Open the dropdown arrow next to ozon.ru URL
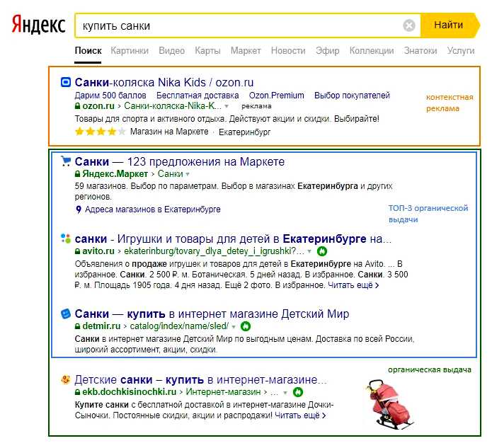Screen dimensions: 492x448 click(227, 106)
